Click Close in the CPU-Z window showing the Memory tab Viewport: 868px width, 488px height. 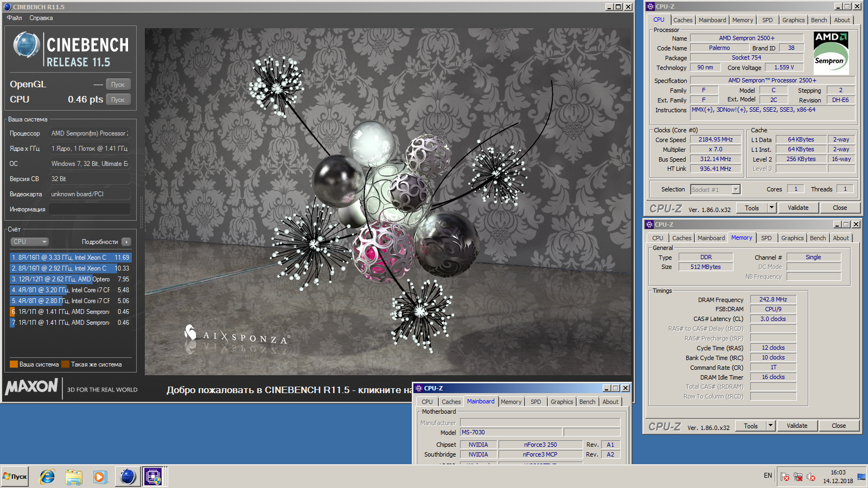839,426
